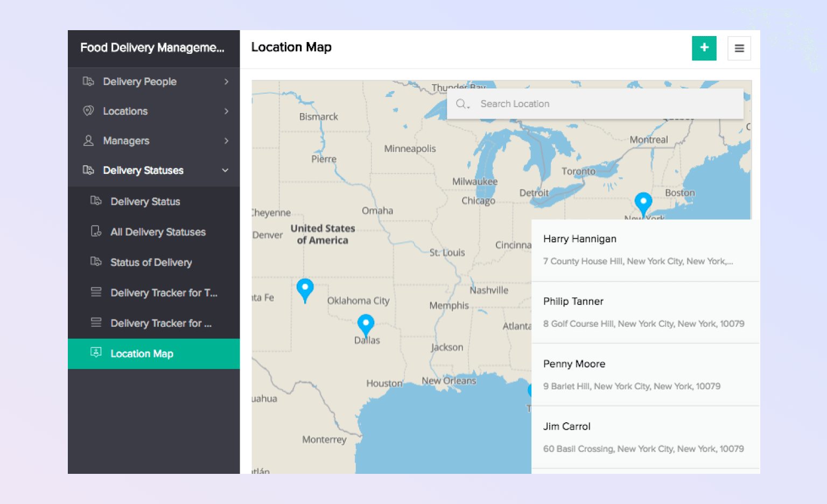The image size is (827, 504).
Task: Expand the Delivery People section arrow
Action: coord(226,82)
